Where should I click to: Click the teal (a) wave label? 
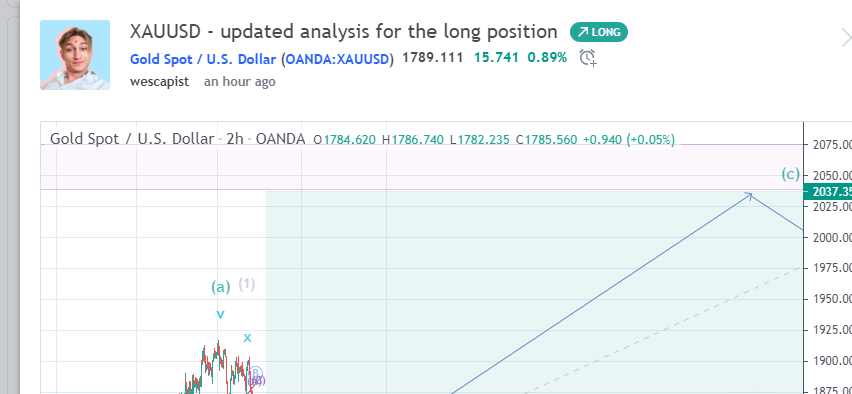pos(221,286)
